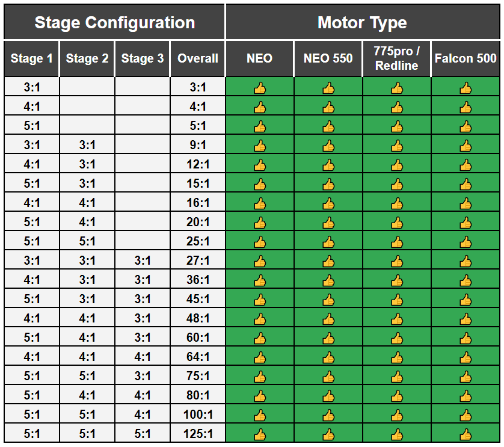This screenshot has height=447, width=504.
Task: Select the 775pro / Redline thumbs-up for 45:1 overall
Action: coord(397,300)
